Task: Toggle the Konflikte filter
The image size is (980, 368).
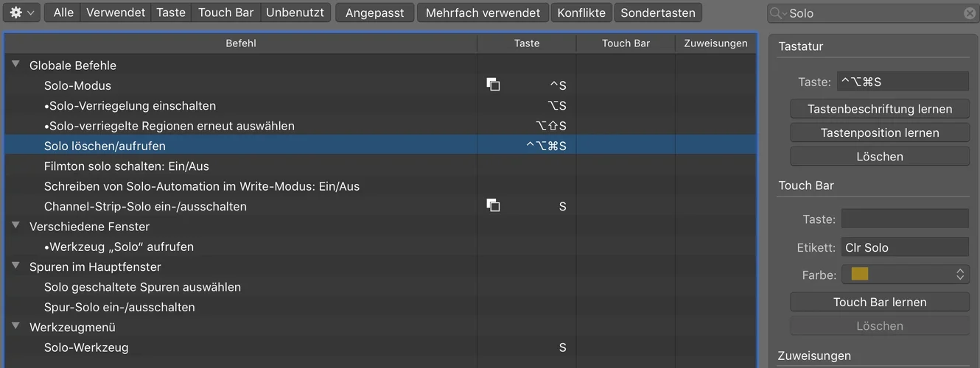Action: tap(582, 13)
